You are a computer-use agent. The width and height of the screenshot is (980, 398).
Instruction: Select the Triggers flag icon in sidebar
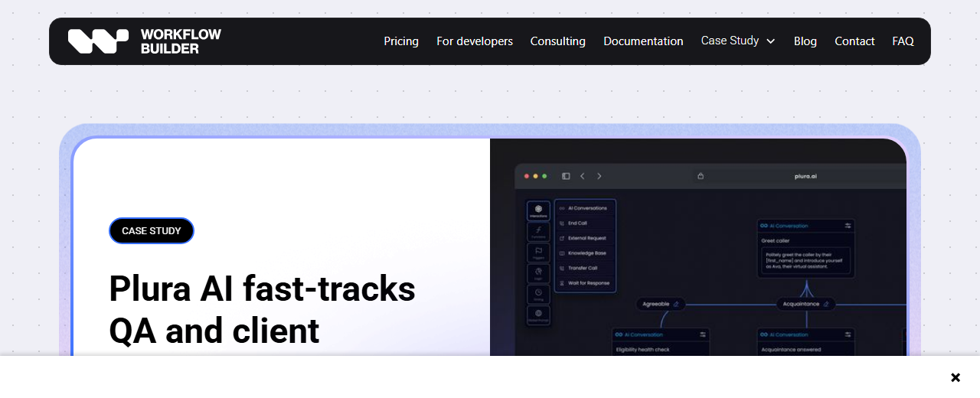[x=538, y=253]
